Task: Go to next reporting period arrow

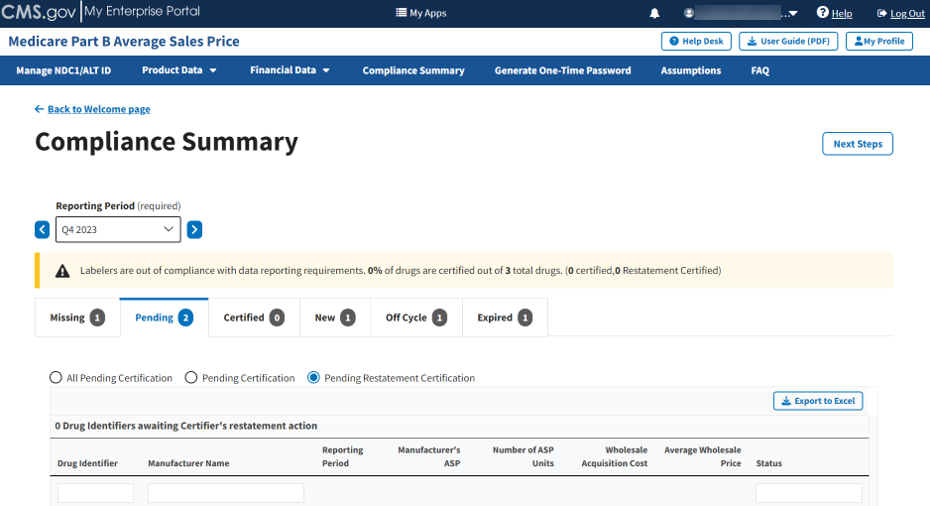Action: click(194, 229)
